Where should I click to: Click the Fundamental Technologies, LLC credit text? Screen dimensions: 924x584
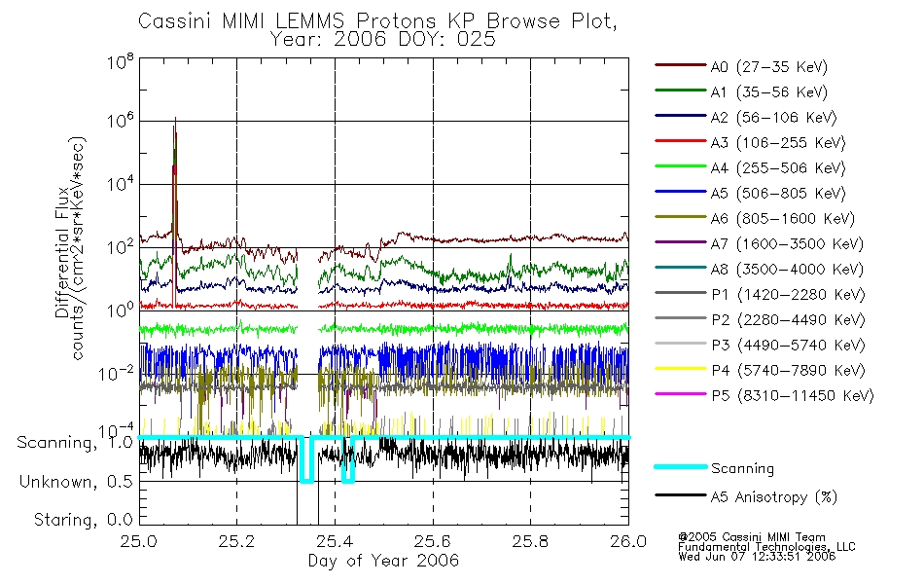pos(766,546)
